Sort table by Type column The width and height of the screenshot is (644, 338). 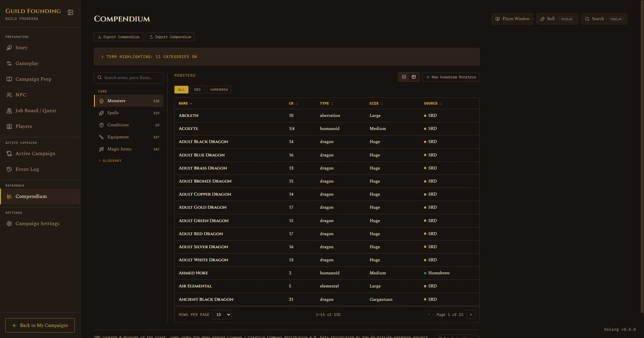tap(326, 104)
